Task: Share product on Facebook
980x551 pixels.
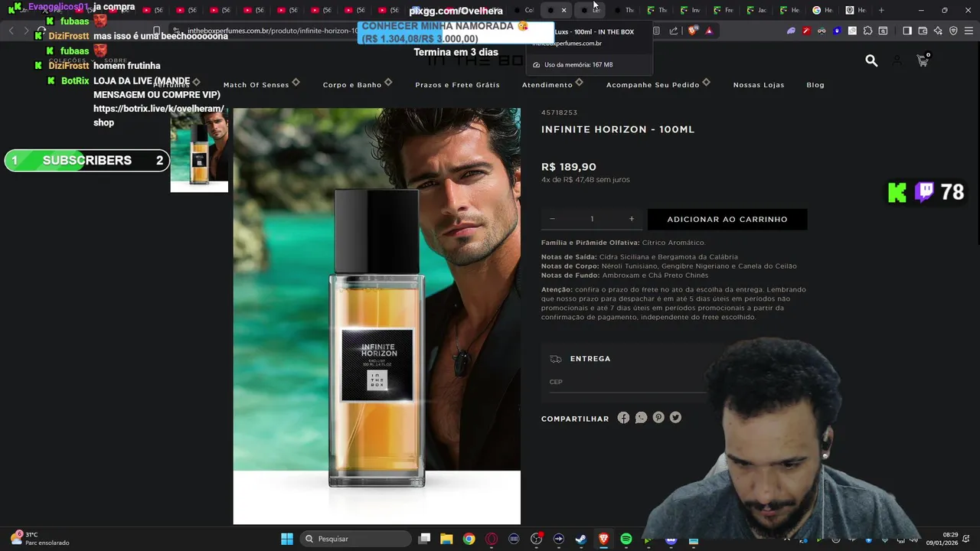Action: tap(623, 418)
